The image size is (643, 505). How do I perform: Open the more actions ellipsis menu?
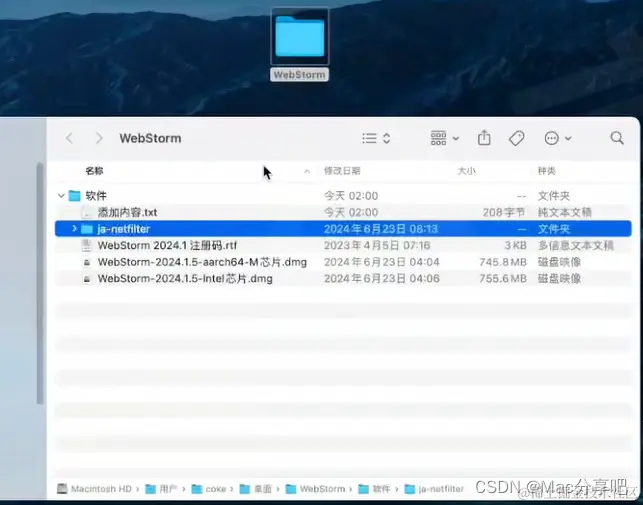pyautogui.click(x=558, y=138)
